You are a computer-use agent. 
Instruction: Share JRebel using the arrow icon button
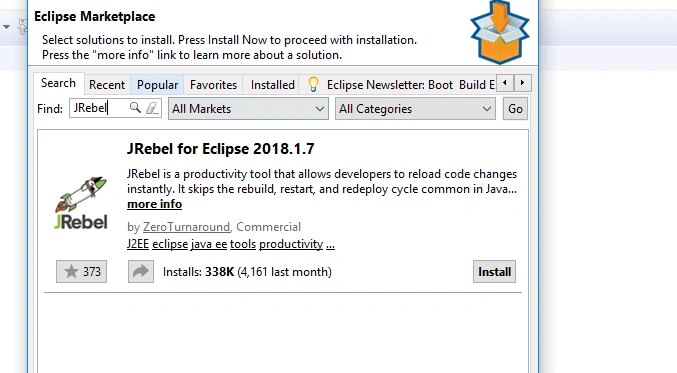coord(141,272)
